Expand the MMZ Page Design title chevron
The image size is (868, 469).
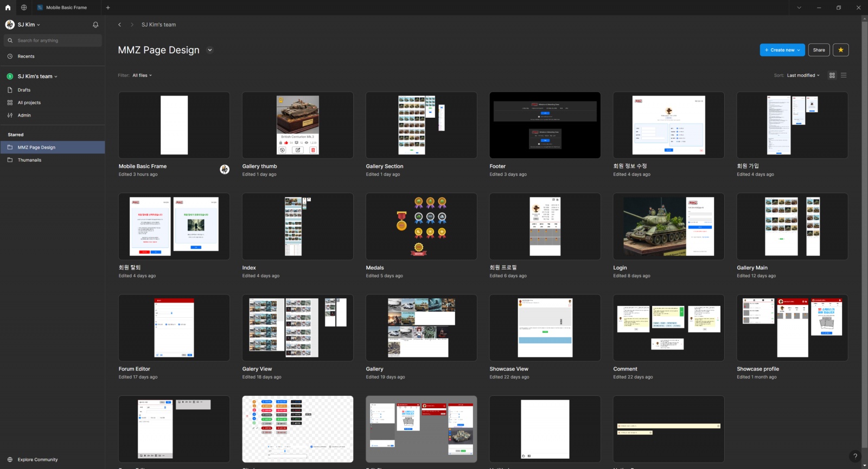pyautogui.click(x=210, y=50)
